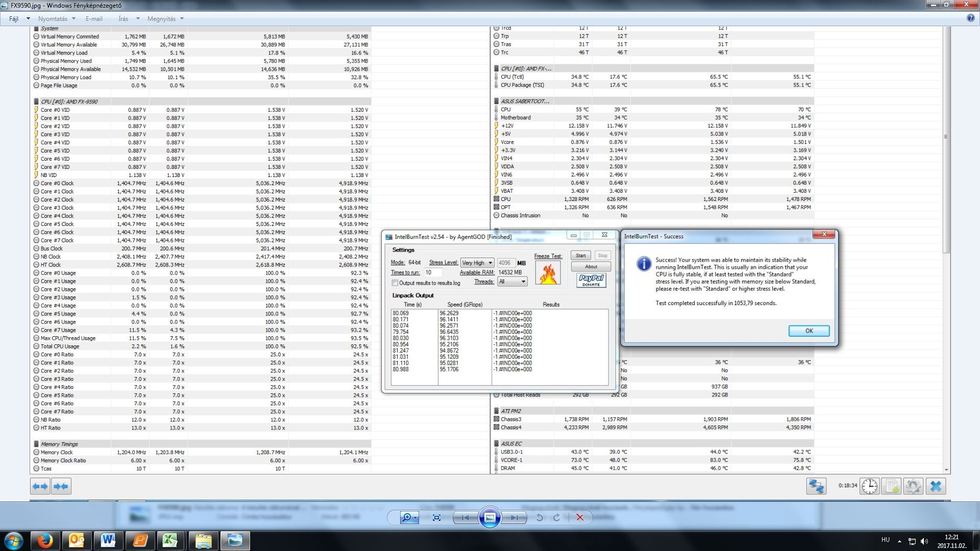Open Firefox from the taskbar

[x=45, y=540]
